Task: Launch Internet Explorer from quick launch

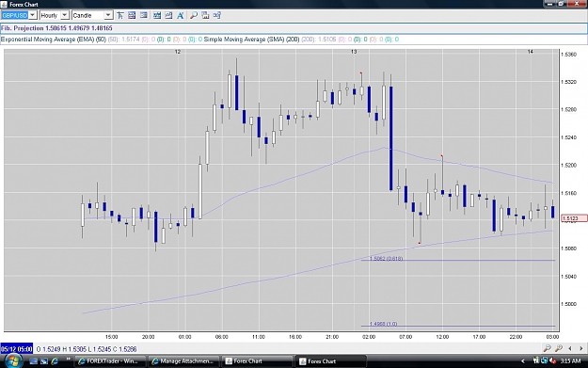Action: [55, 361]
